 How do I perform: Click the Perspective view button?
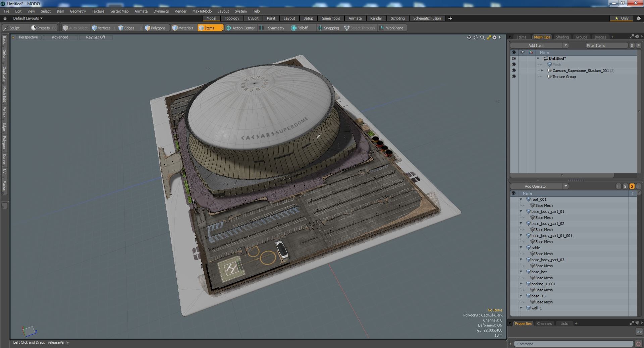tap(28, 37)
